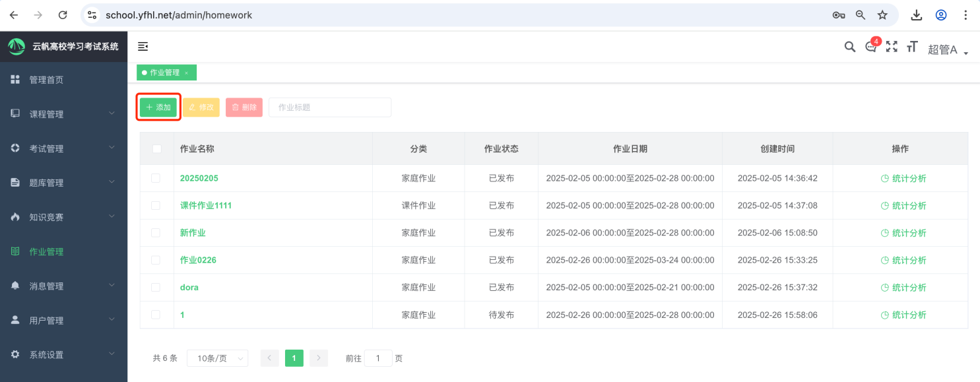
Task: Open 统计分析 for row 作业0226
Action: click(x=903, y=260)
